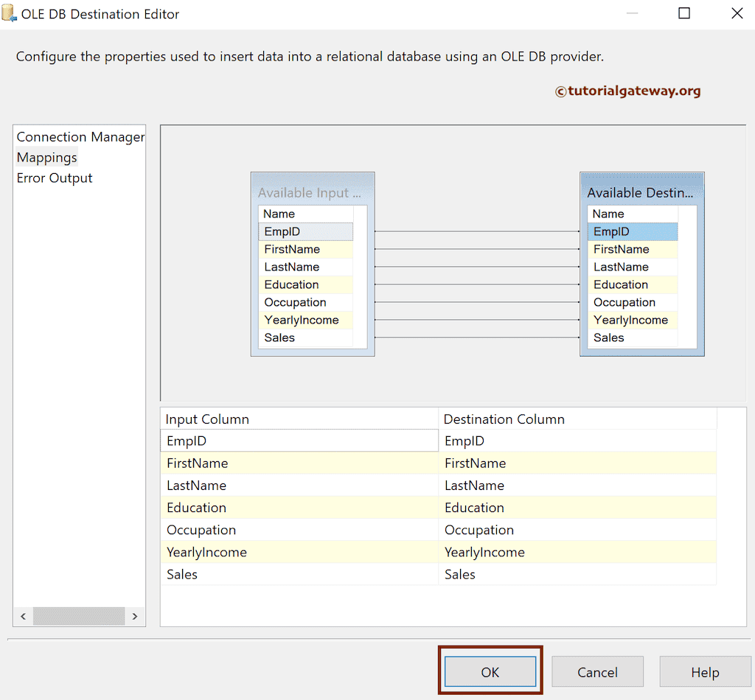Select the LastName input column cell

pyautogui.click(x=295, y=485)
